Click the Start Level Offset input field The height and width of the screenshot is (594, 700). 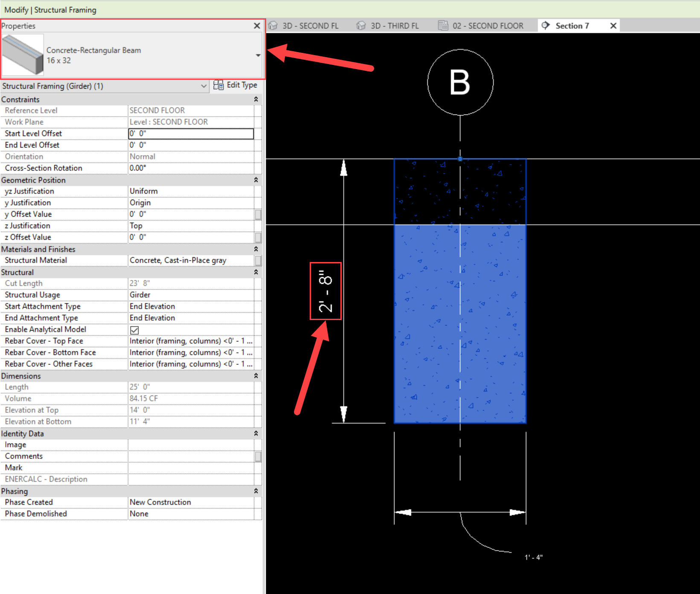(191, 134)
